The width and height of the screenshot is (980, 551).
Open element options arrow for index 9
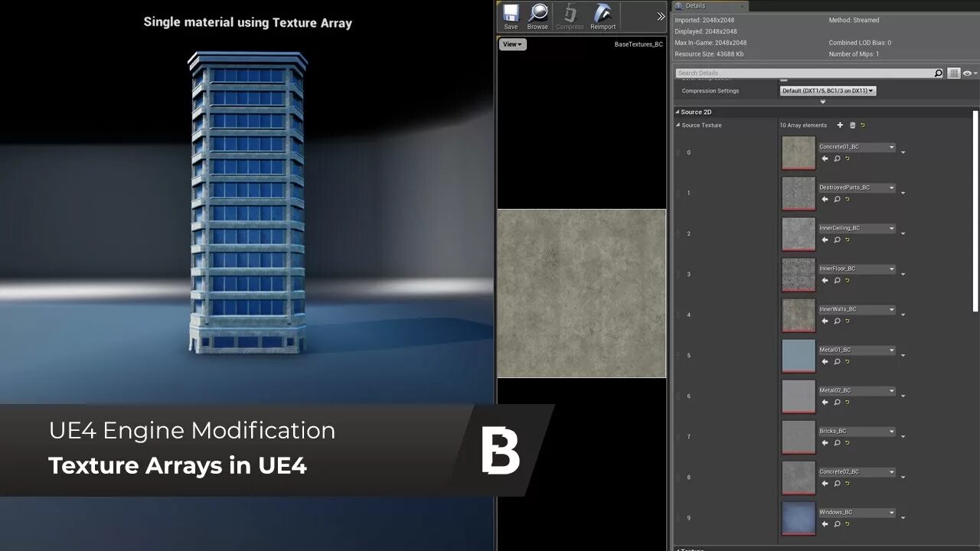[903, 517]
